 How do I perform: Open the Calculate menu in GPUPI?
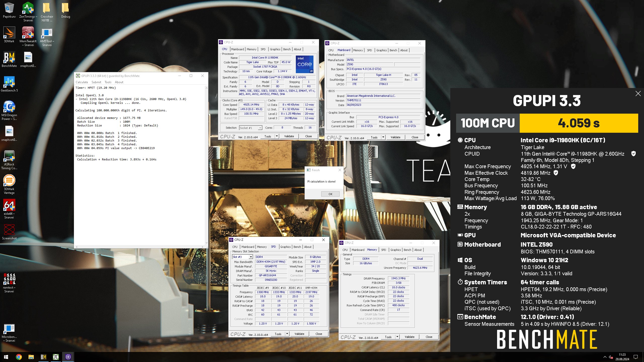pos(82,82)
